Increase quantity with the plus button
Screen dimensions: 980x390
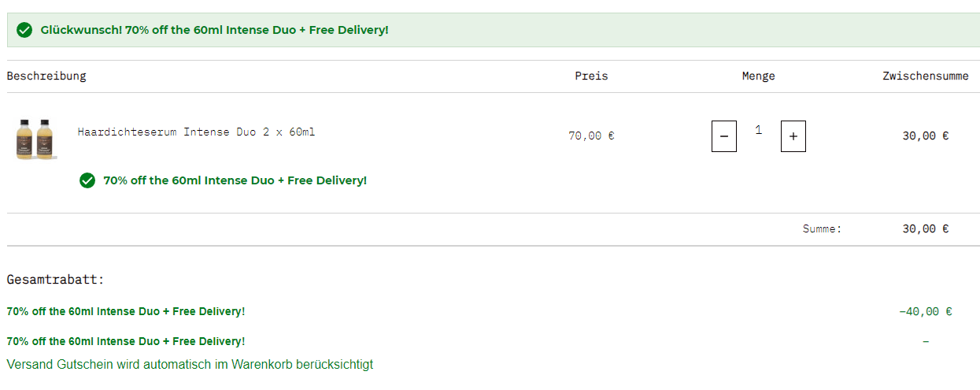coord(793,136)
